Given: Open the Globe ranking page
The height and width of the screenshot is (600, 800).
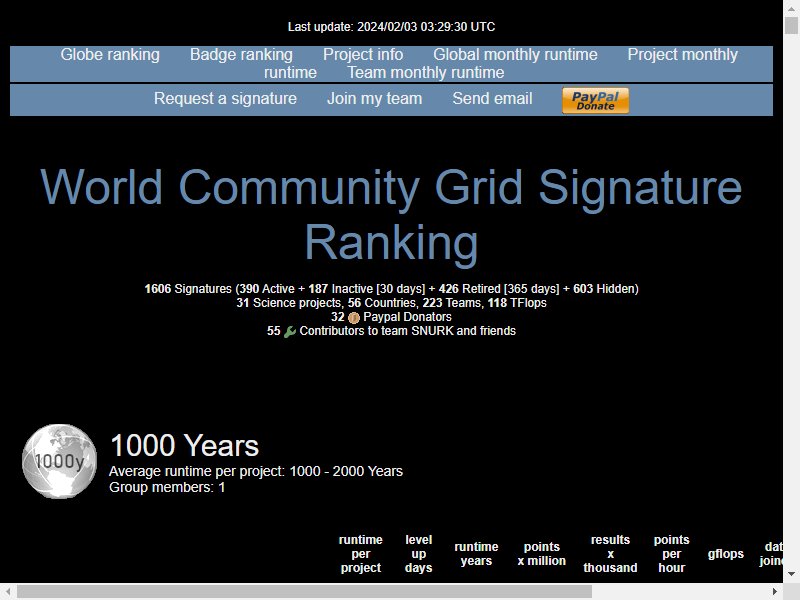Looking at the screenshot, I should pyautogui.click(x=110, y=55).
